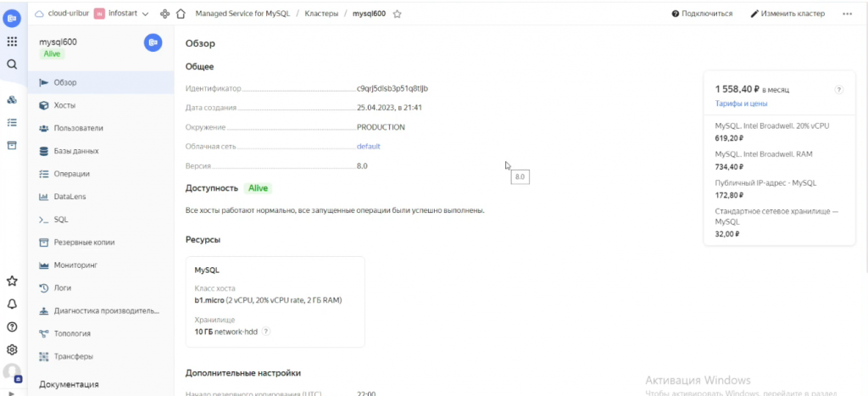This screenshot has width=868, height=396.
Task: Click the 1 558,40 ₽ monthly price
Action: point(738,89)
